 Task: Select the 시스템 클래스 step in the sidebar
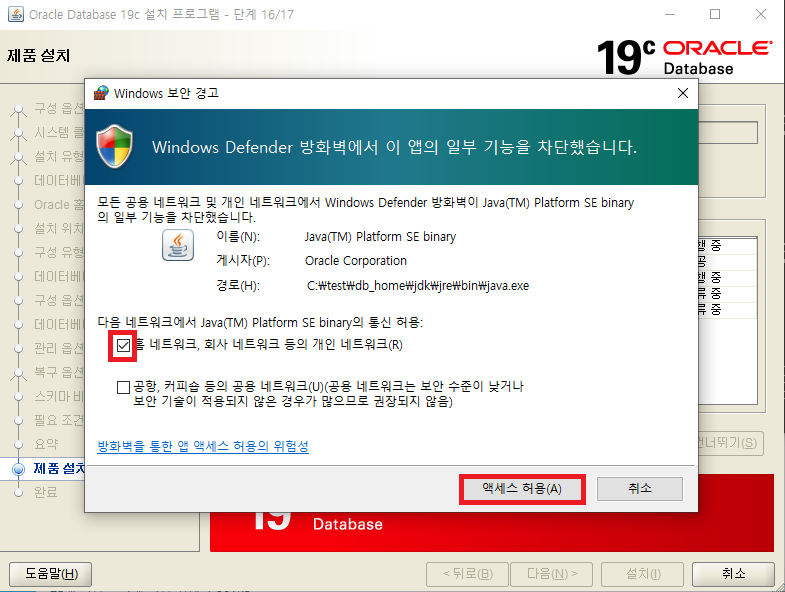(59, 132)
